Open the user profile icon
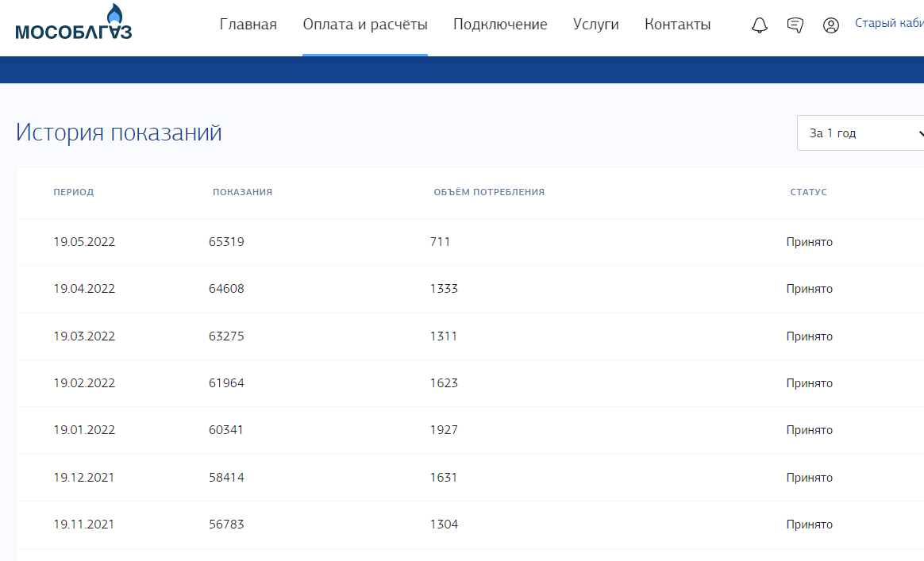 point(831,25)
